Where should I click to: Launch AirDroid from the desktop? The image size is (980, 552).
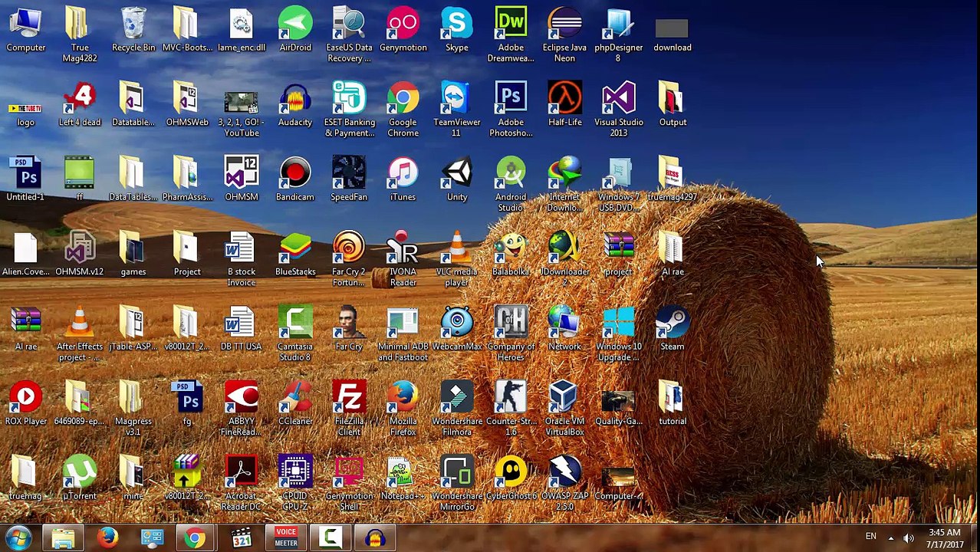(295, 31)
